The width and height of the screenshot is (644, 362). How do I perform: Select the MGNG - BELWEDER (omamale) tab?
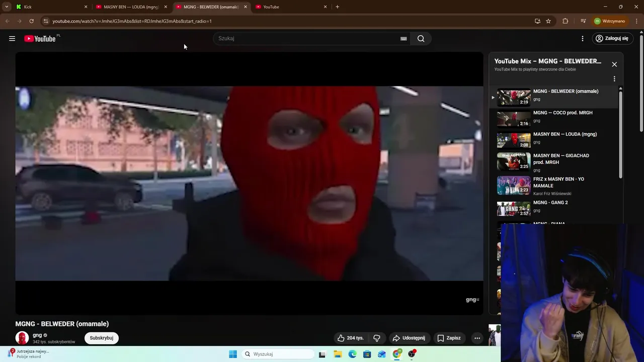pyautogui.click(x=211, y=7)
